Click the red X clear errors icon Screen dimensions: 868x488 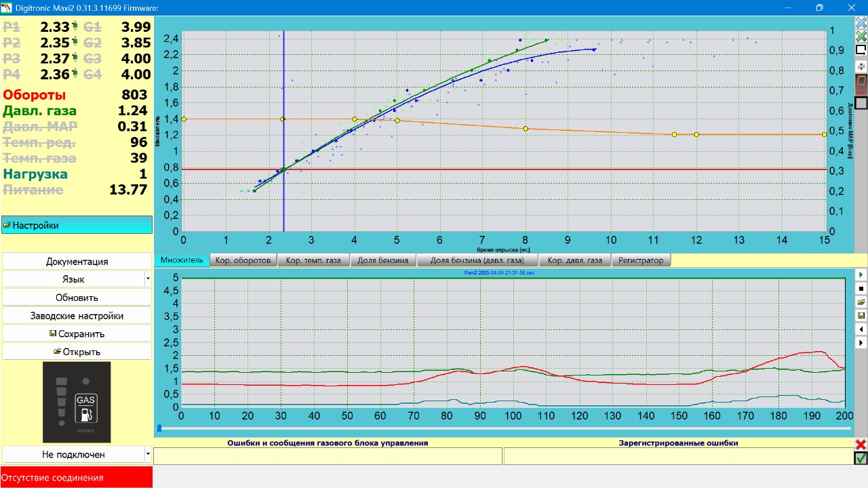click(861, 444)
